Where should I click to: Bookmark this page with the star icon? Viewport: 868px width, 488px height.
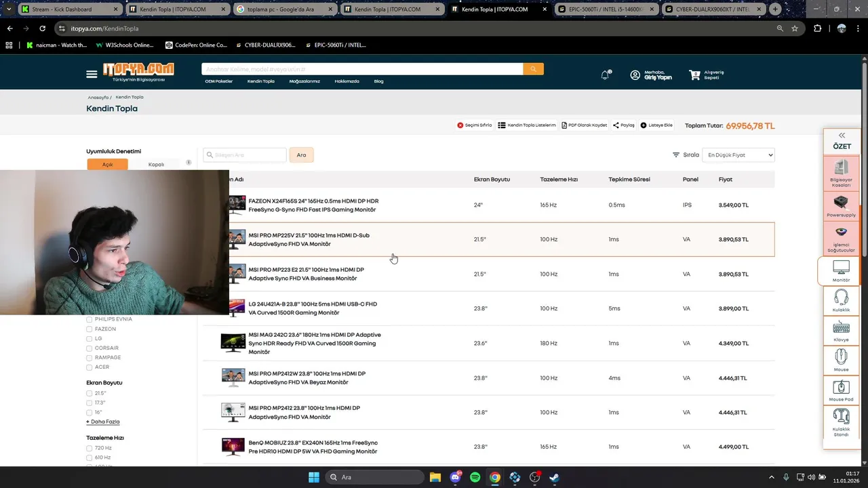pos(795,28)
